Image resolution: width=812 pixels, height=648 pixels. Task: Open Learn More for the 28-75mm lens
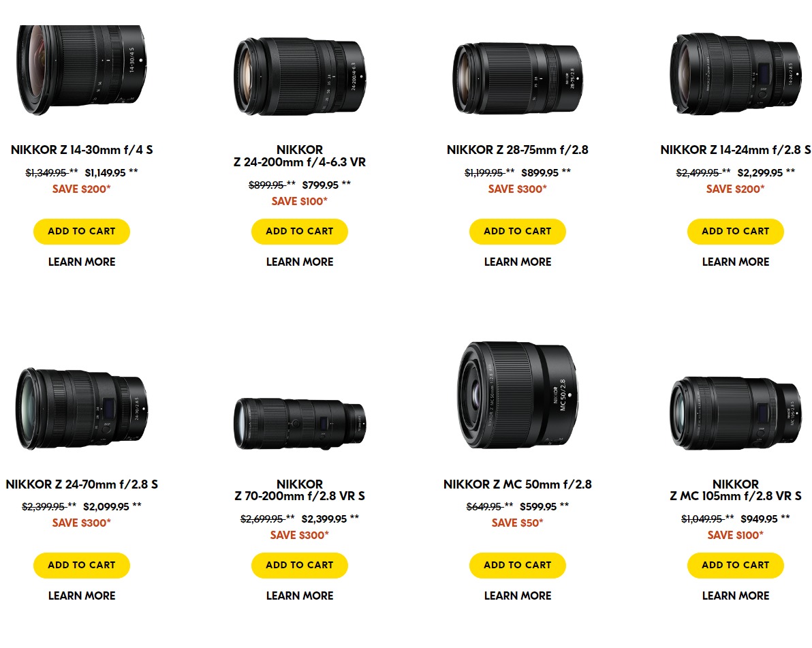tap(518, 262)
